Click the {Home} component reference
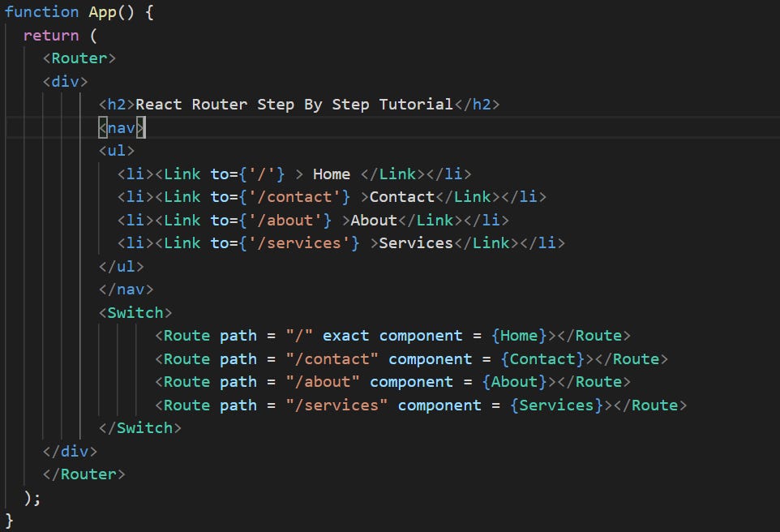The height and width of the screenshot is (532, 780). 519,336
